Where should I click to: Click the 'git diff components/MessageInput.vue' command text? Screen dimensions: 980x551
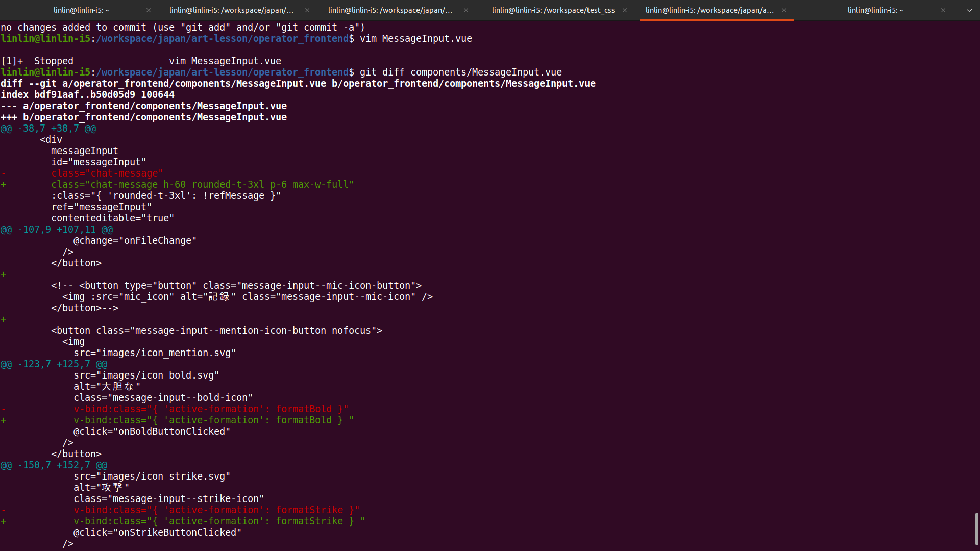tap(460, 72)
